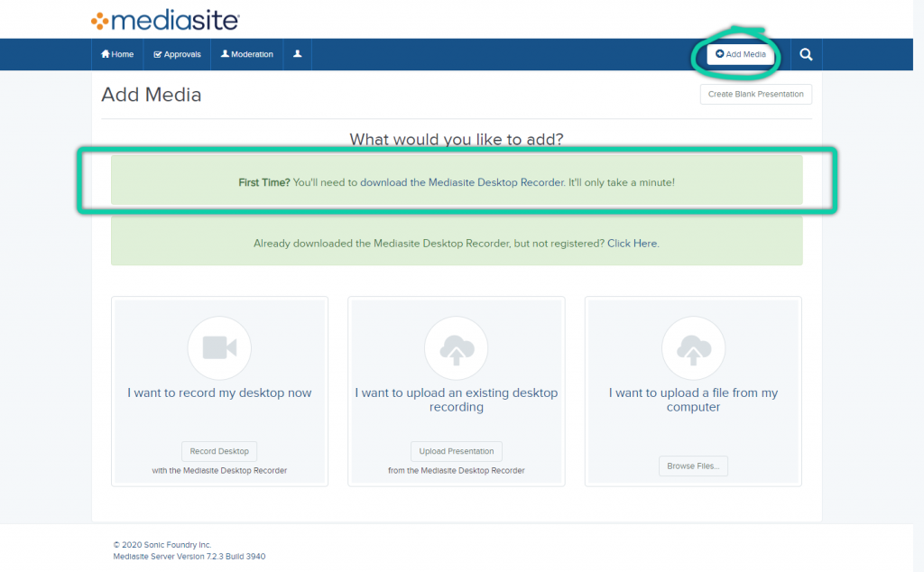Click the Mediasite logo
The height and width of the screenshot is (572, 924).
pos(164,21)
